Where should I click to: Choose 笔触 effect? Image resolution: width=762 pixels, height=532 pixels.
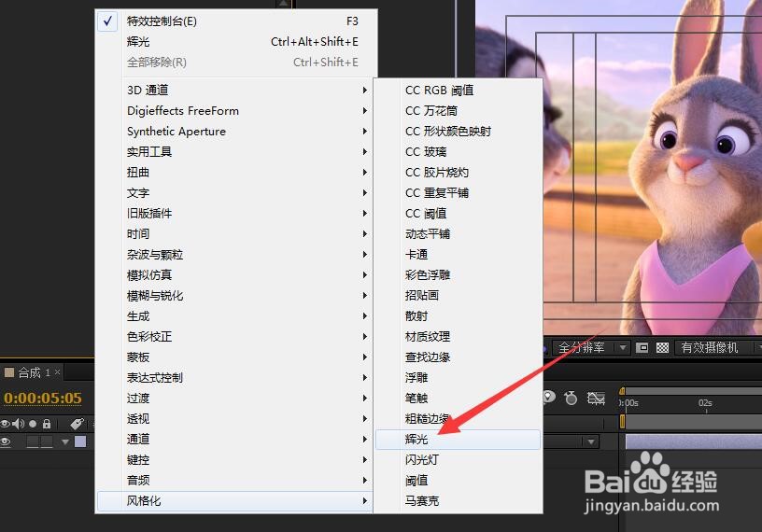tap(458, 399)
